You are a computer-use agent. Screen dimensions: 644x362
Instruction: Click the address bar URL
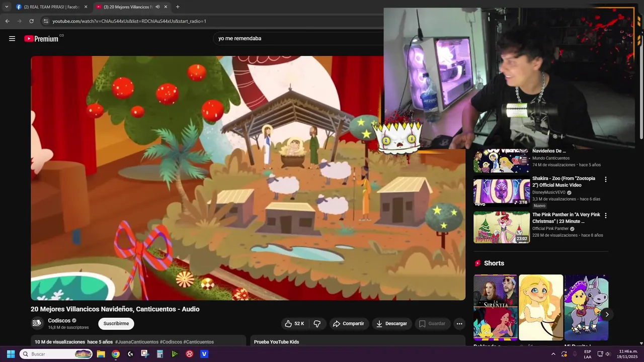[x=129, y=21]
